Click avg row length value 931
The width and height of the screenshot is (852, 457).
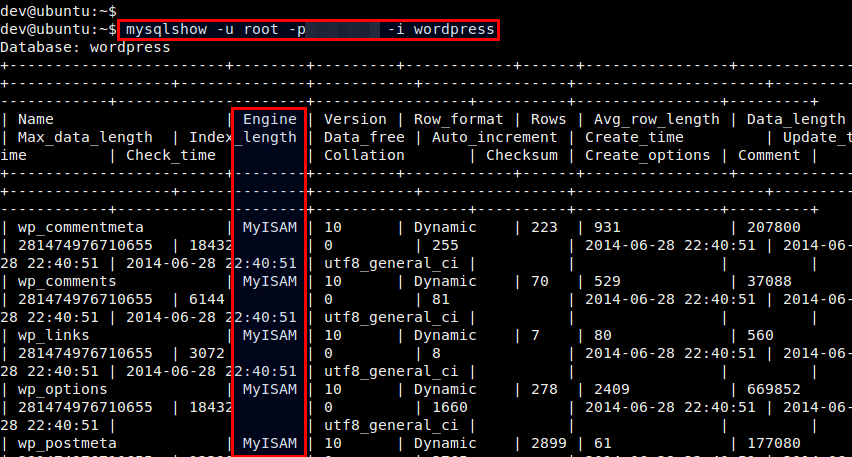click(x=607, y=227)
